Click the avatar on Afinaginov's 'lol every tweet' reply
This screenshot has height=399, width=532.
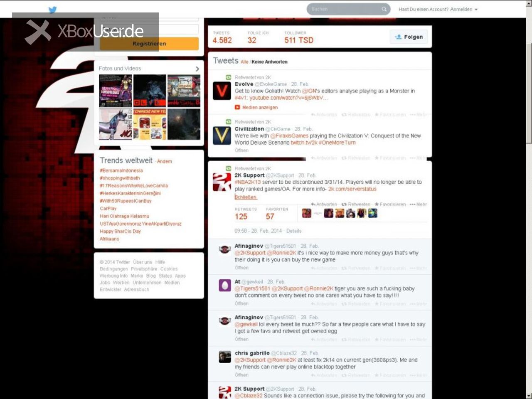click(225, 321)
